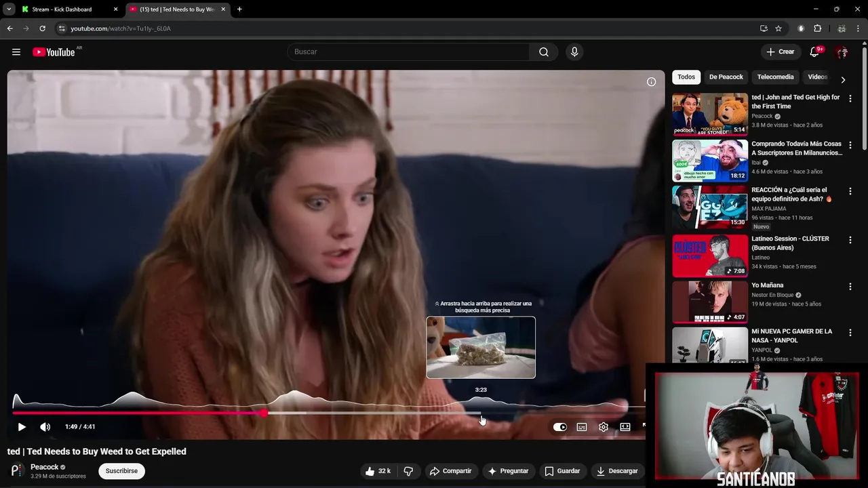The width and height of the screenshot is (868, 488).
Task: Open the player settings gear
Action: pyautogui.click(x=604, y=427)
